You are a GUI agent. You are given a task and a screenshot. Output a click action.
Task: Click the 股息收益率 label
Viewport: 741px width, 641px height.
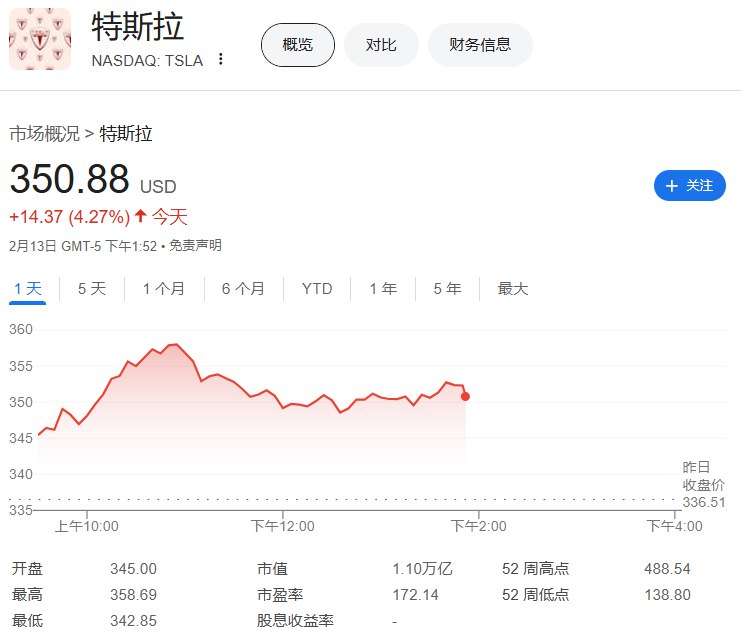(295, 621)
